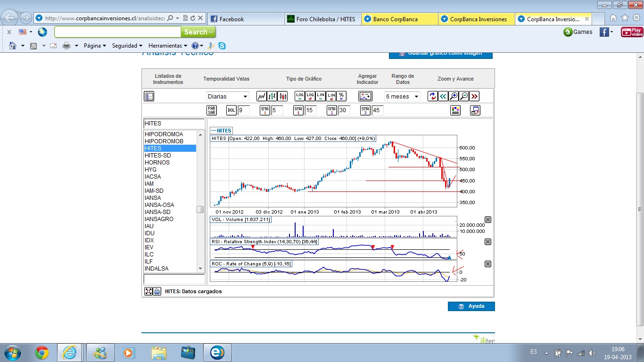Close the RSI indicator panel
The width and height of the screenshot is (644, 362).
[x=488, y=242]
